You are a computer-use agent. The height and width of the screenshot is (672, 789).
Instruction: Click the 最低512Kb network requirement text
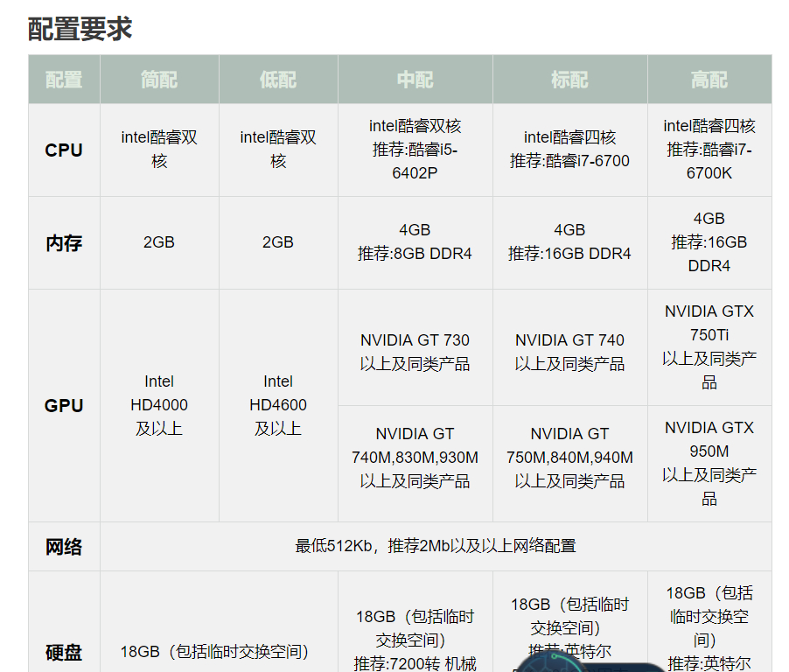tap(436, 546)
